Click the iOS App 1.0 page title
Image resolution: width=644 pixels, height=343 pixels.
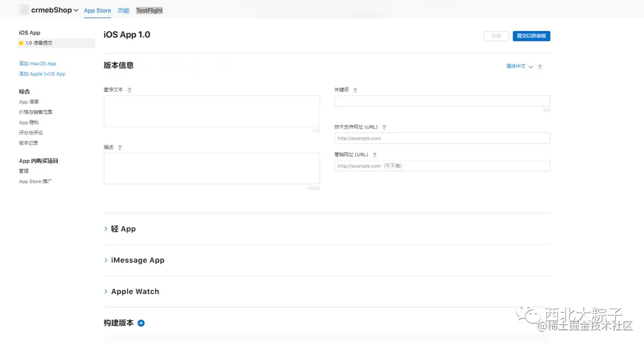point(127,35)
